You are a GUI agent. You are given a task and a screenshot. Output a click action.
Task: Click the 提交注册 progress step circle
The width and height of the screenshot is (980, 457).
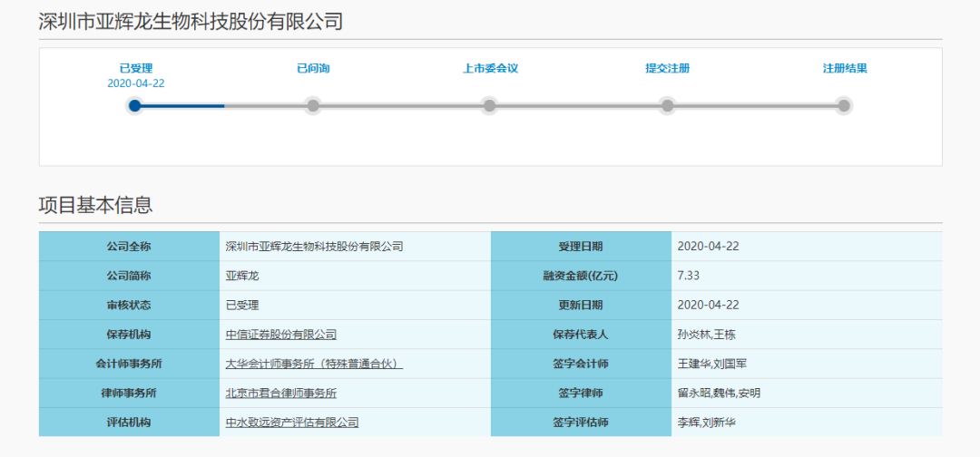(668, 105)
